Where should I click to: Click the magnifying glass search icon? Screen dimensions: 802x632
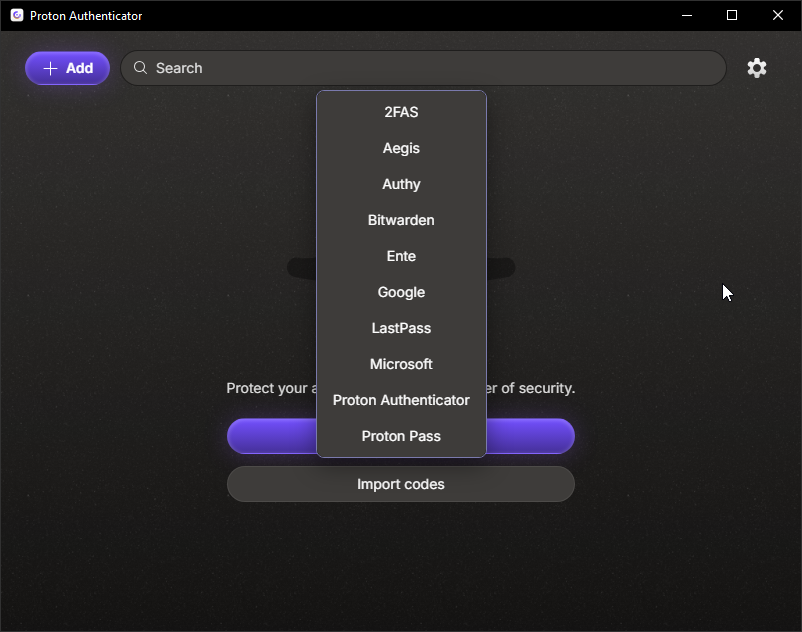pos(140,67)
